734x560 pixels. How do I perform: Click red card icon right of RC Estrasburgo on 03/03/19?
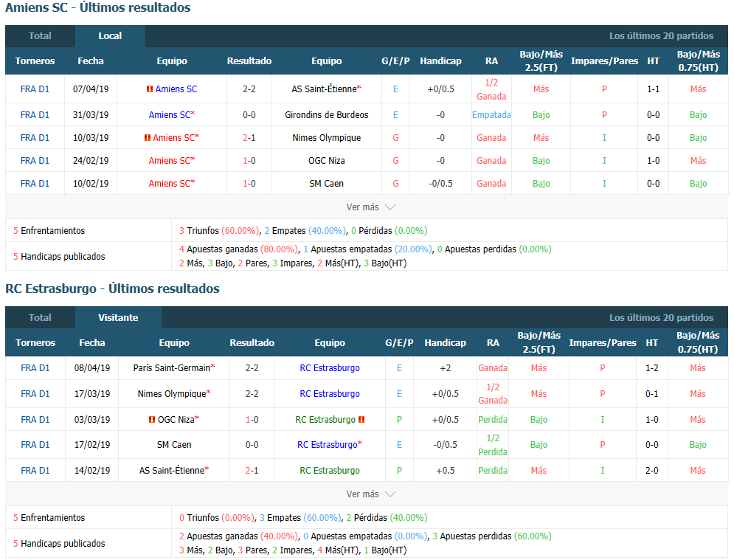(x=361, y=420)
